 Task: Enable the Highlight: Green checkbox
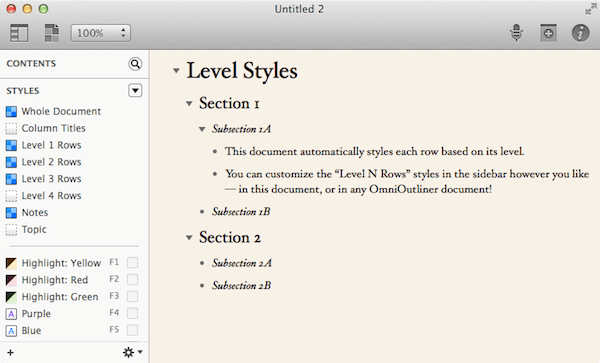[x=132, y=296]
